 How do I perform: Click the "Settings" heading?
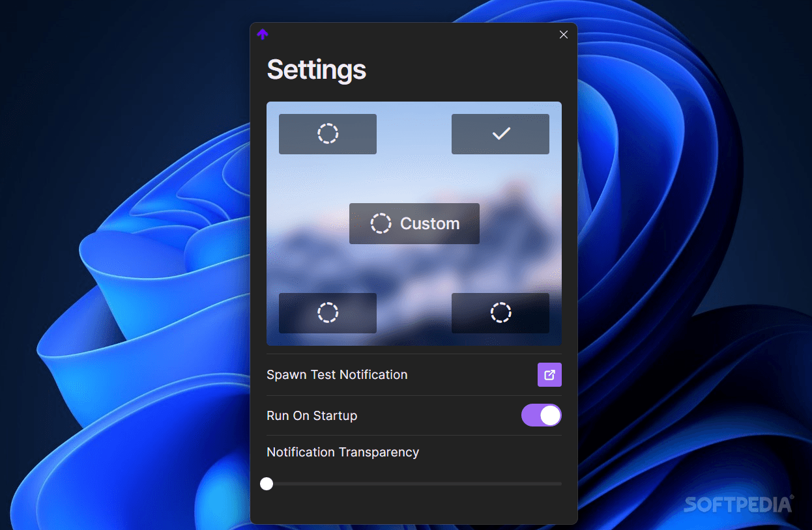(317, 70)
